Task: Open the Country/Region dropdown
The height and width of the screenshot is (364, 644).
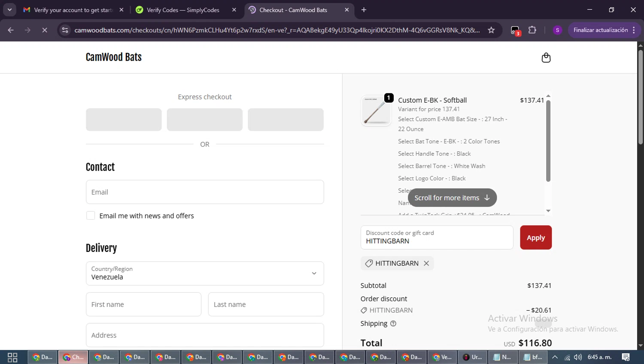Action: click(x=205, y=273)
